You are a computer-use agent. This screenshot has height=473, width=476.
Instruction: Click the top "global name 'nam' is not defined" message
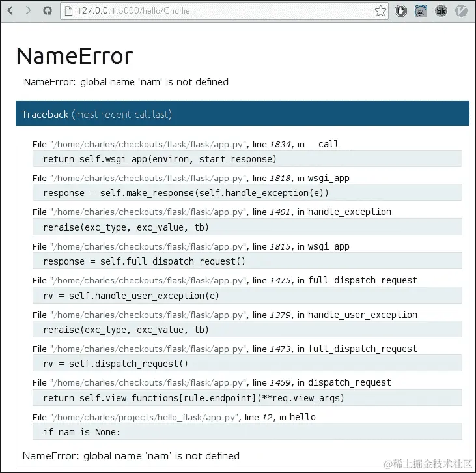(x=154, y=82)
